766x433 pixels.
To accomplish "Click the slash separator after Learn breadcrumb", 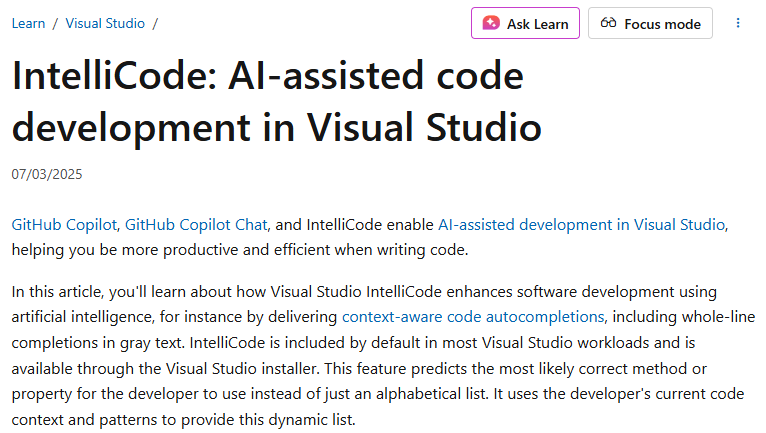I will point(55,23).
